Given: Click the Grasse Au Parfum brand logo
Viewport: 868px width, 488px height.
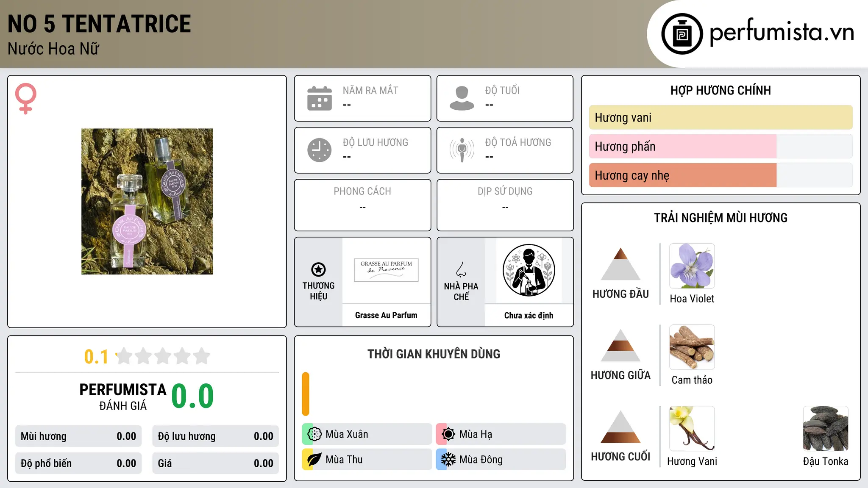Looking at the screenshot, I should point(386,270).
